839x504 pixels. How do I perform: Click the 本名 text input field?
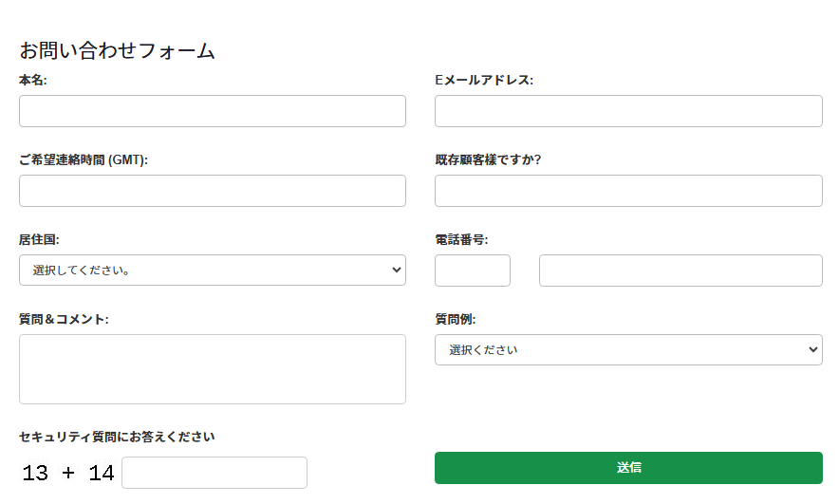coord(212,111)
